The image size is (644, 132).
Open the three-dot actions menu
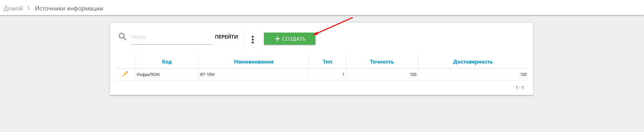(x=253, y=40)
